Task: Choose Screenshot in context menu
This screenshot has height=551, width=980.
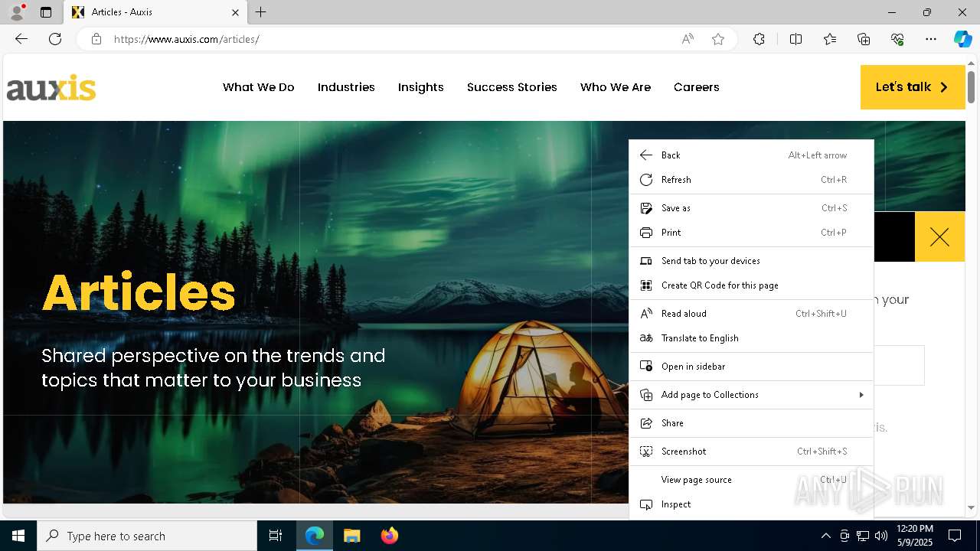Action: (751, 452)
